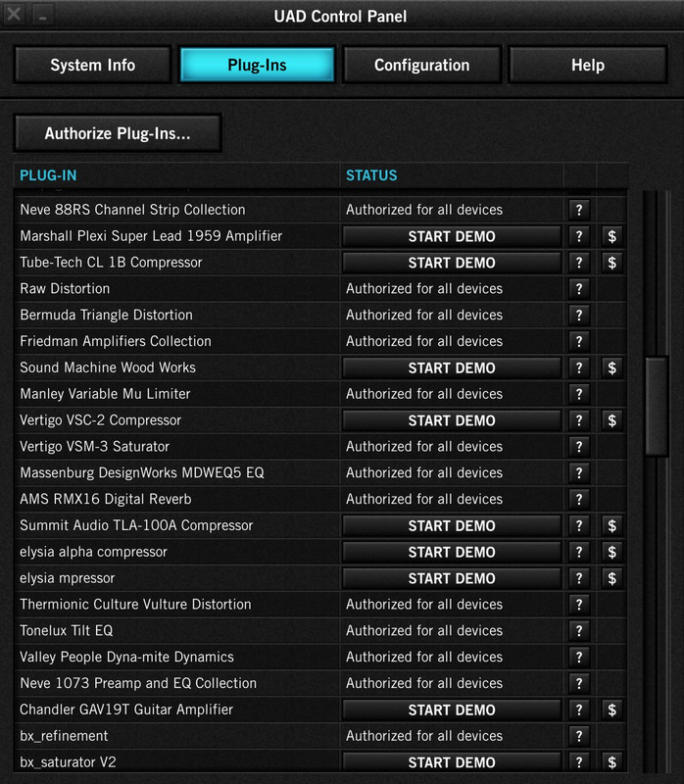Close the UAD Control Panel window
Image resolution: width=684 pixels, height=784 pixels.
tap(14, 14)
